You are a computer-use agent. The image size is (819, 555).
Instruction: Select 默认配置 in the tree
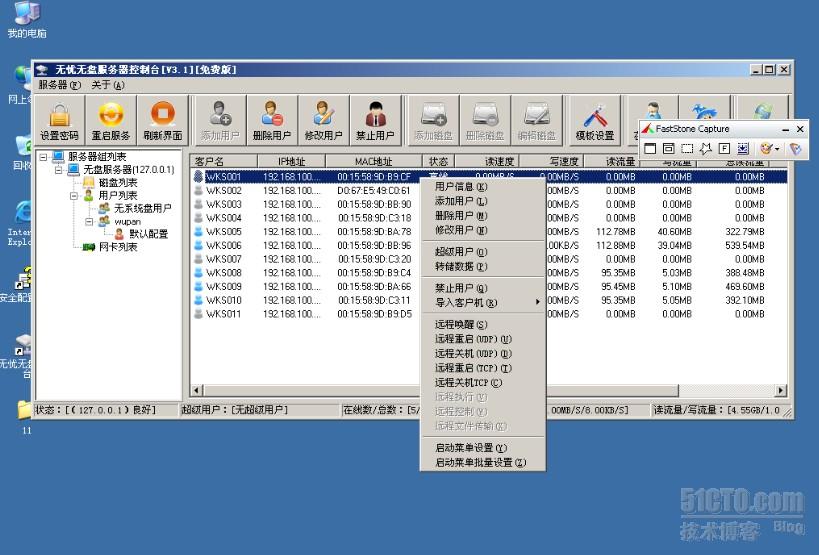(149, 234)
